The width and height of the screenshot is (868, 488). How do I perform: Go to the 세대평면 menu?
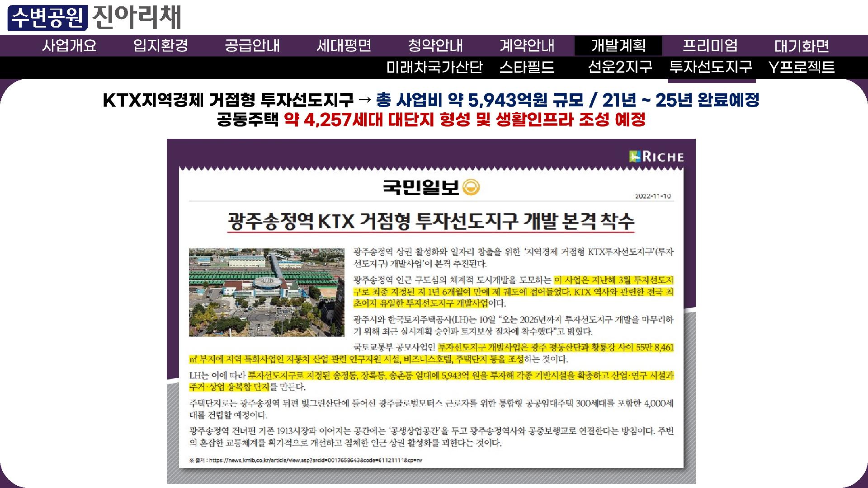(344, 46)
